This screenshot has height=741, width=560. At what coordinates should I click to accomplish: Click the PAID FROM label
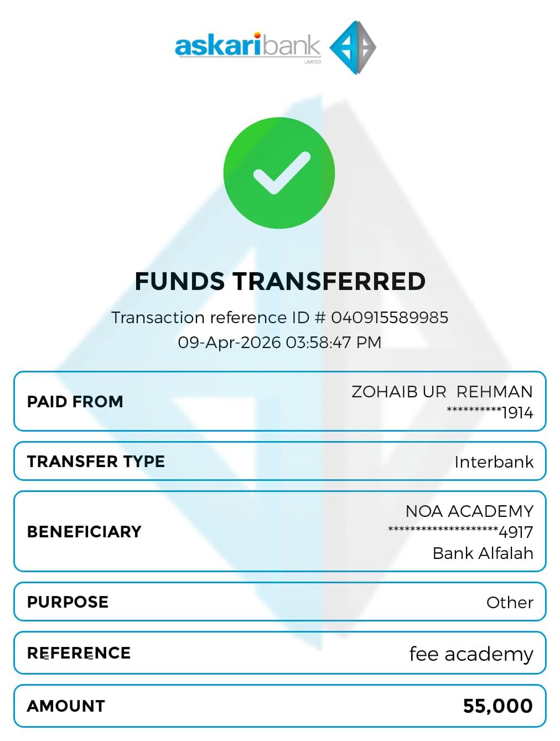click(75, 402)
